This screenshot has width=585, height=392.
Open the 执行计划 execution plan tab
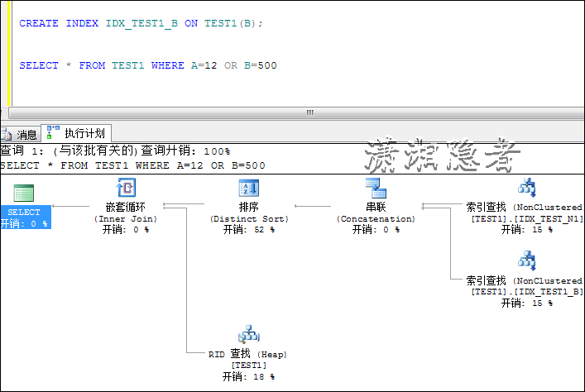click(x=84, y=133)
